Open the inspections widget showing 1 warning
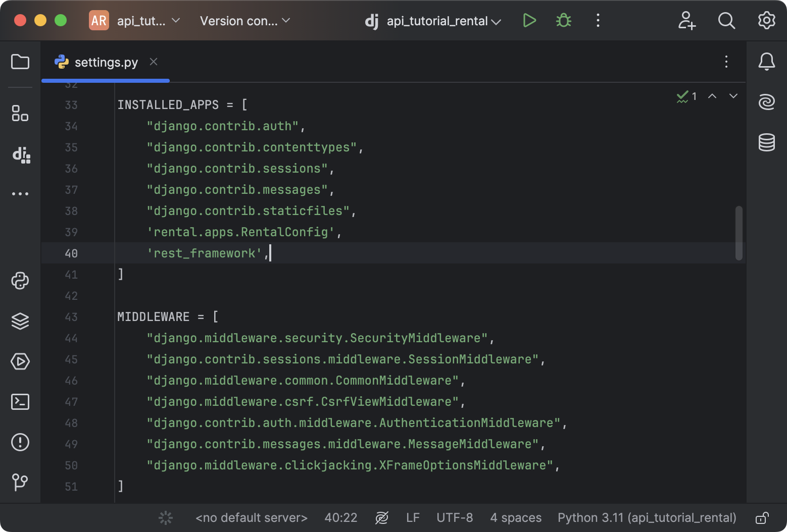 point(687,96)
